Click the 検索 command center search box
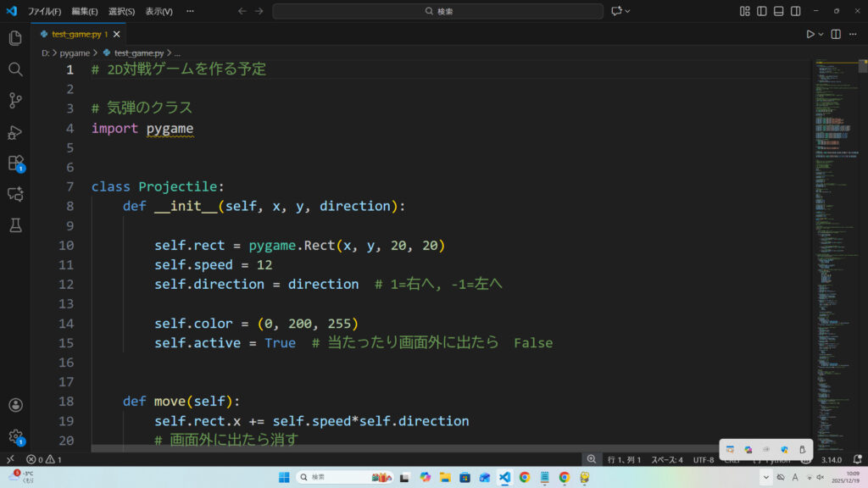This screenshot has height=488, width=868. (437, 11)
